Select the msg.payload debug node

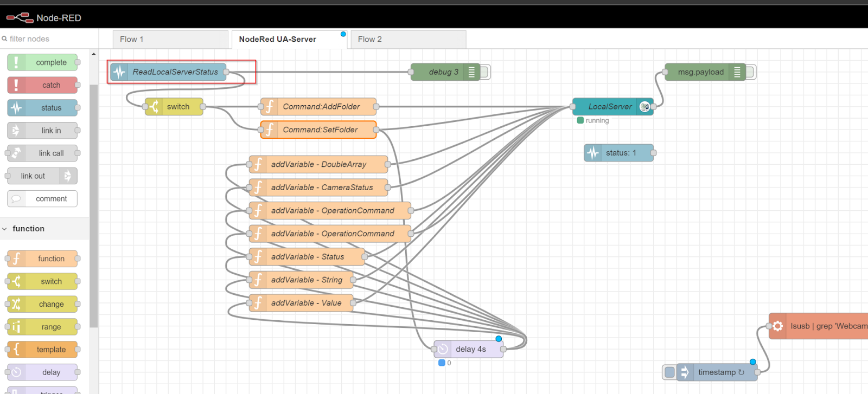(x=705, y=72)
